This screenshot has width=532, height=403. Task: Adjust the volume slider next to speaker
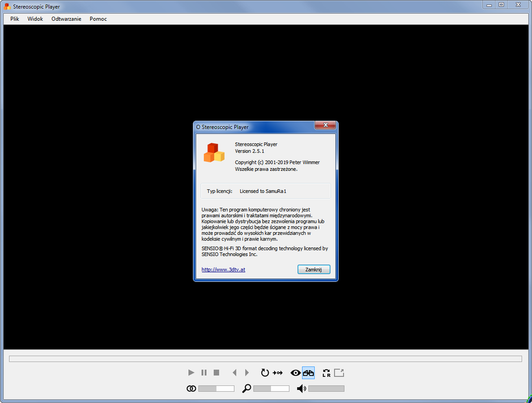coord(326,388)
